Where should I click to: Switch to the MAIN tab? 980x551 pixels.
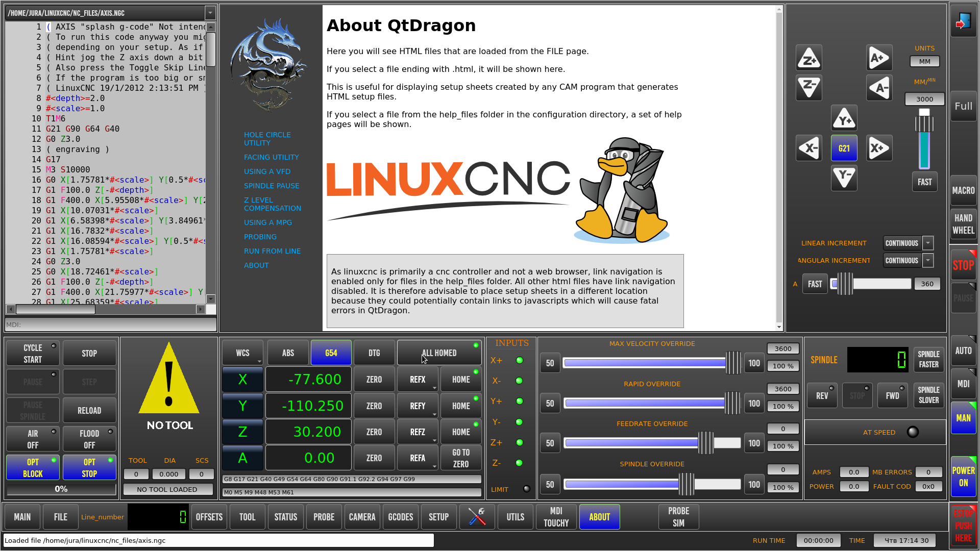coord(22,517)
